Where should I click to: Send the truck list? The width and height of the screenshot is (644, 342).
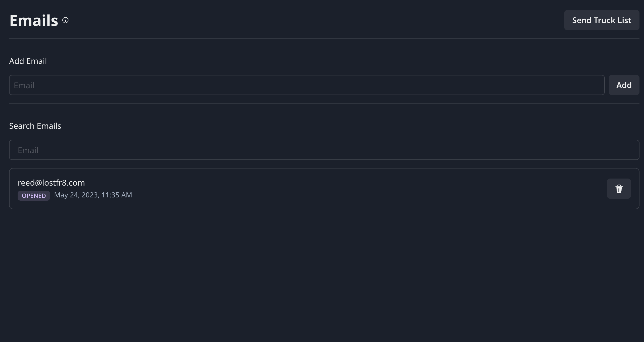pos(602,20)
